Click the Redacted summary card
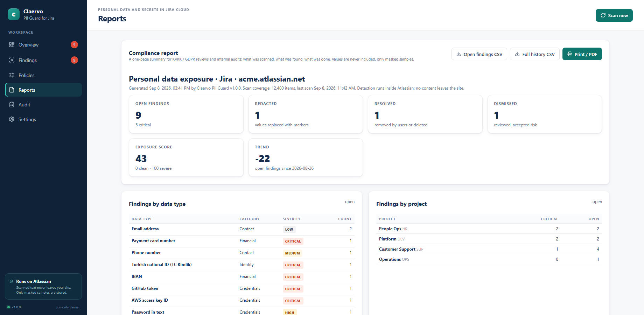The image size is (644, 315). click(306, 114)
